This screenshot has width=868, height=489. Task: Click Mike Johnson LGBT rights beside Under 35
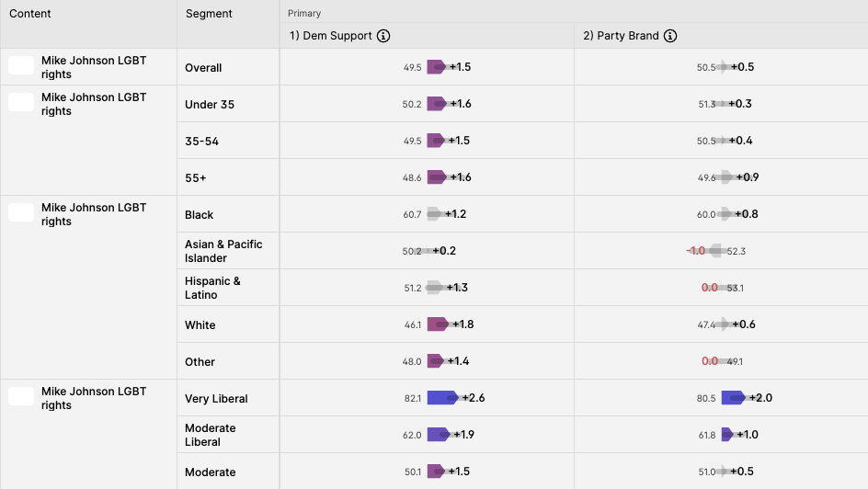[x=94, y=104]
